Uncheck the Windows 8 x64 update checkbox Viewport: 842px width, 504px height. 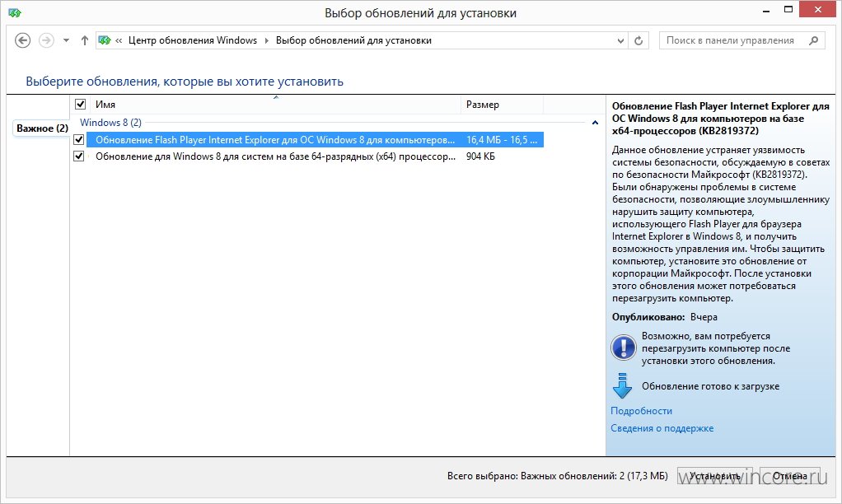[79, 156]
